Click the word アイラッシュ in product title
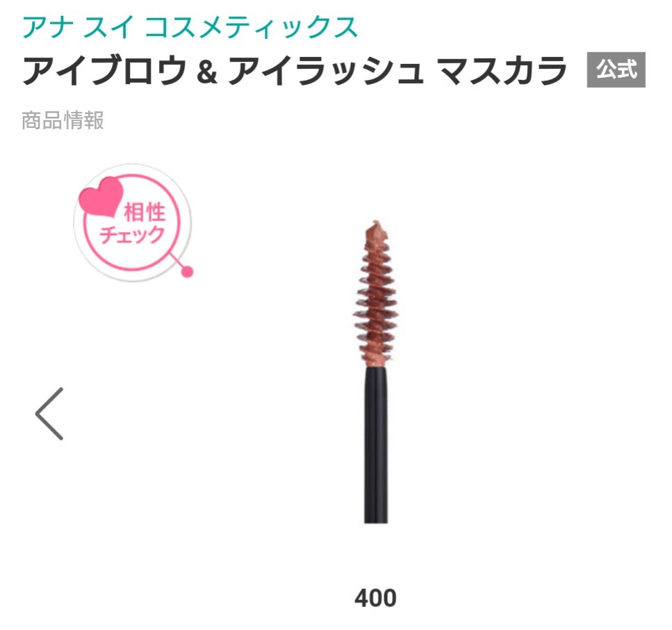 pyautogui.click(x=325, y=70)
